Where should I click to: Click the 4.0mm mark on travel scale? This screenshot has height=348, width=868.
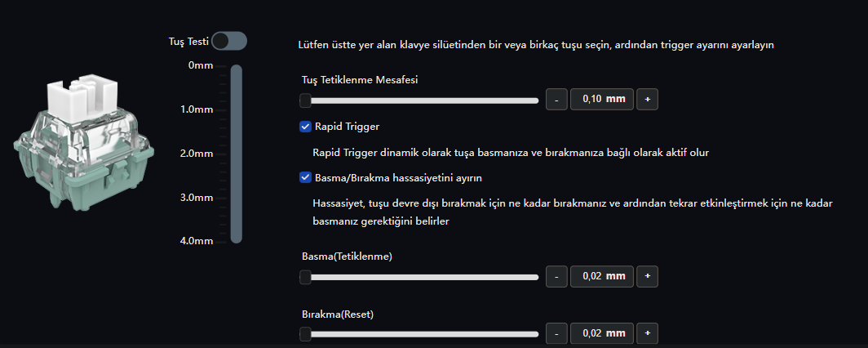196,241
